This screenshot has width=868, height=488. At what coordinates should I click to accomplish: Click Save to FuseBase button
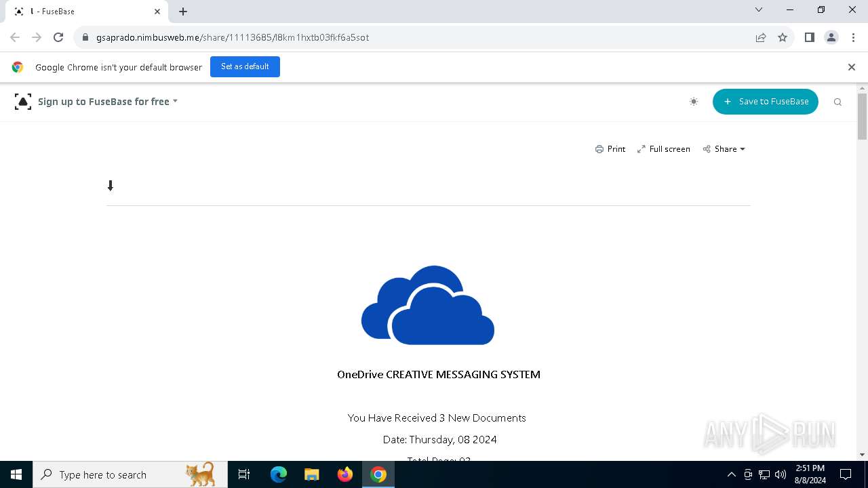click(766, 102)
